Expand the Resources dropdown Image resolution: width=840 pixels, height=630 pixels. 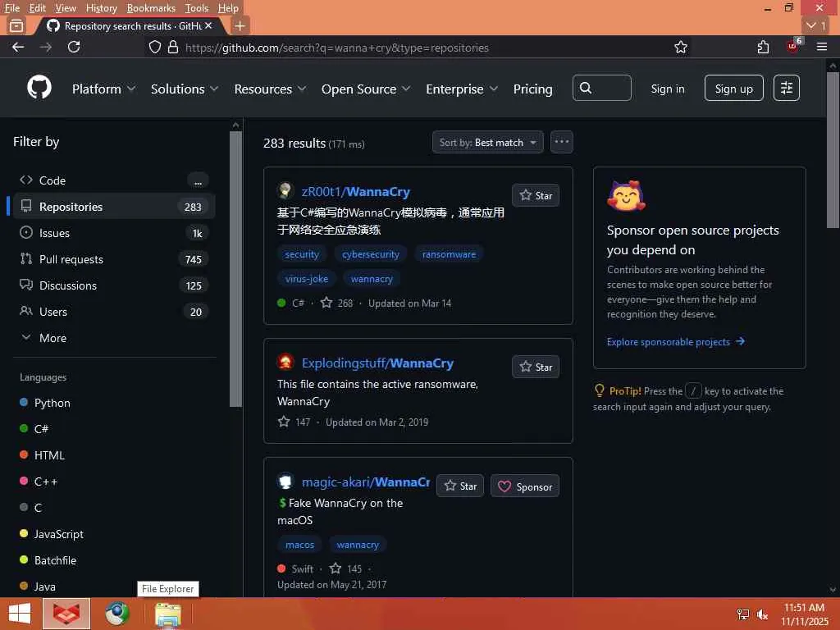270,89
